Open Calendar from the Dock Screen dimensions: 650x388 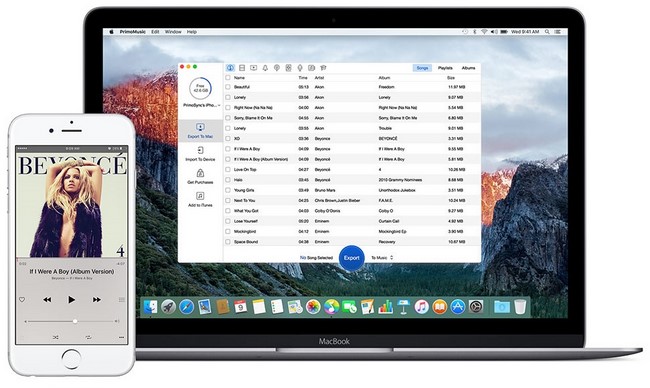click(x=240, y=307)
